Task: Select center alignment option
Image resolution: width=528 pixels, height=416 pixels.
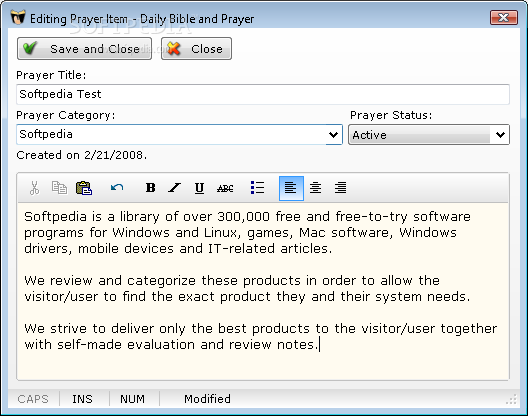Action: (316, 188)
